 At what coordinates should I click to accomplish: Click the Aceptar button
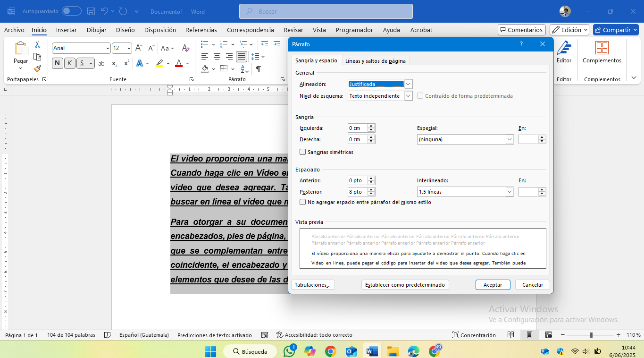coord(493,285)
